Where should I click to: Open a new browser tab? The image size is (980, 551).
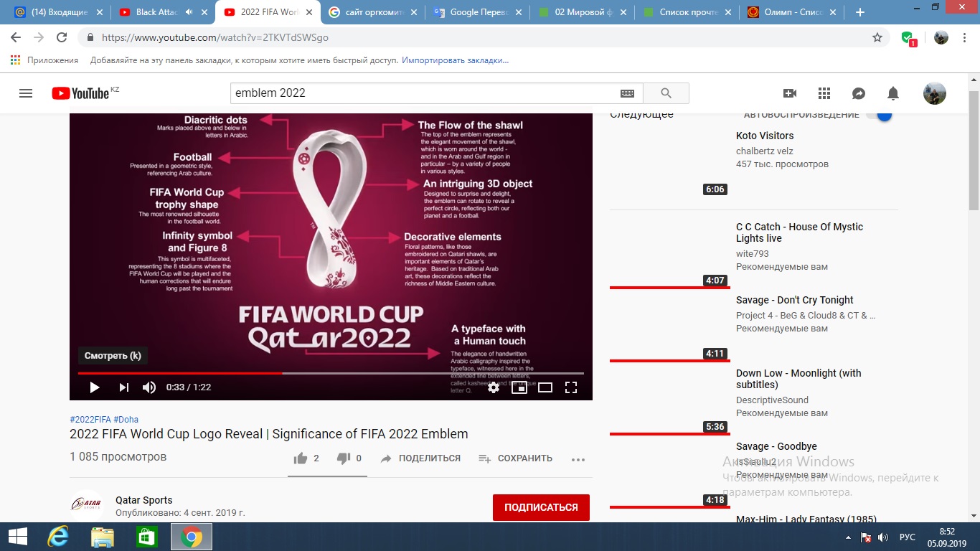[x=860, y=12]
